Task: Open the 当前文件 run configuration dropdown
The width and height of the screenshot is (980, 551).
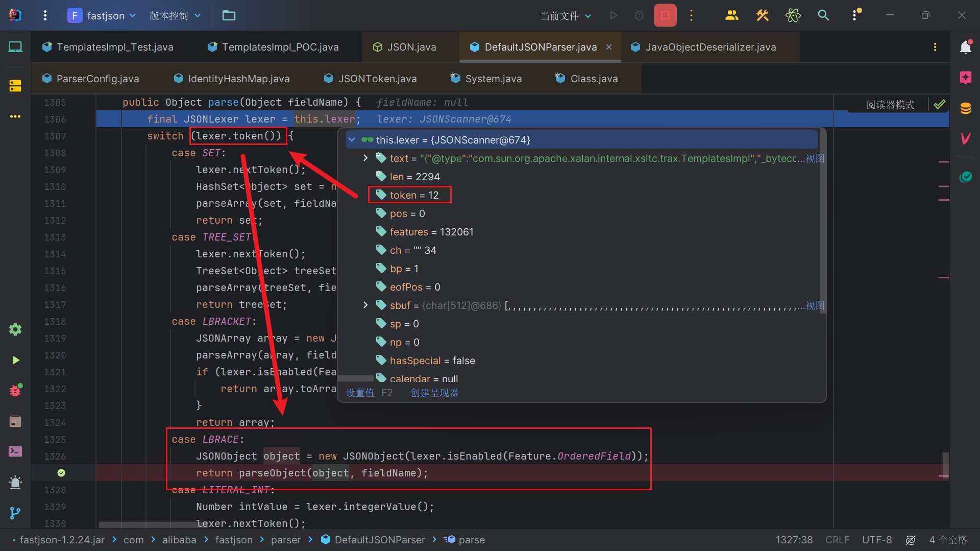Action: point(566,16)
